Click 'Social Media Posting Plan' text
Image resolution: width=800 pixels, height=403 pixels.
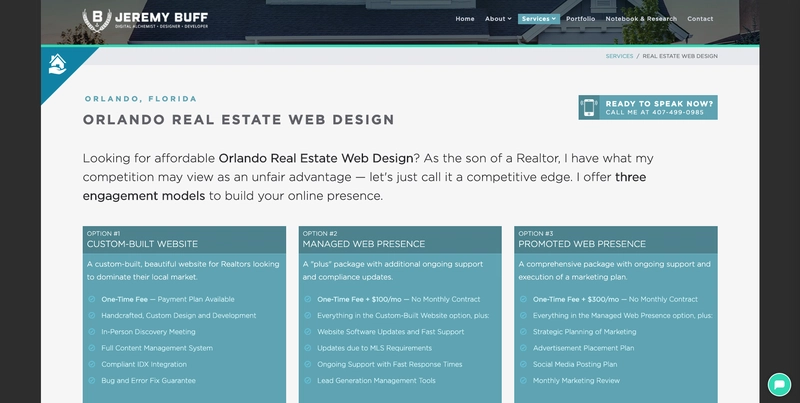(575, 365)
